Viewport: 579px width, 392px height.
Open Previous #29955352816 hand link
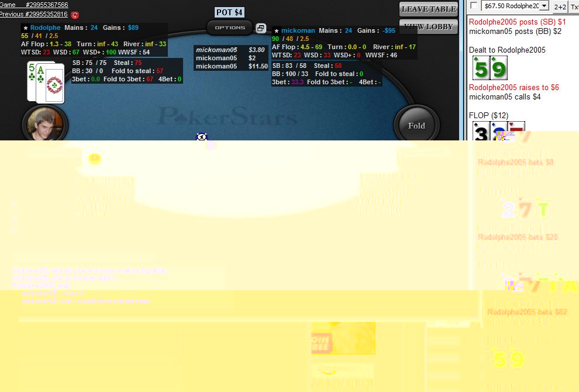pyautogui.click(x=33, y=14)
